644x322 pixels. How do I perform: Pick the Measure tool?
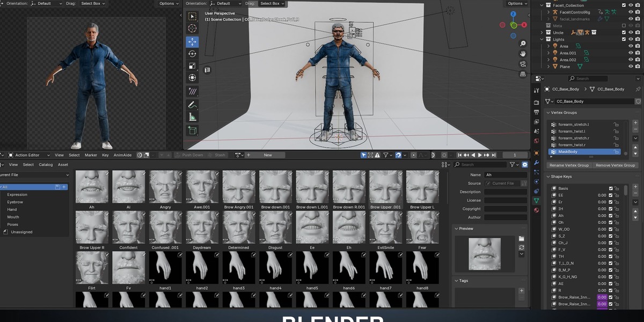[192, 117]
